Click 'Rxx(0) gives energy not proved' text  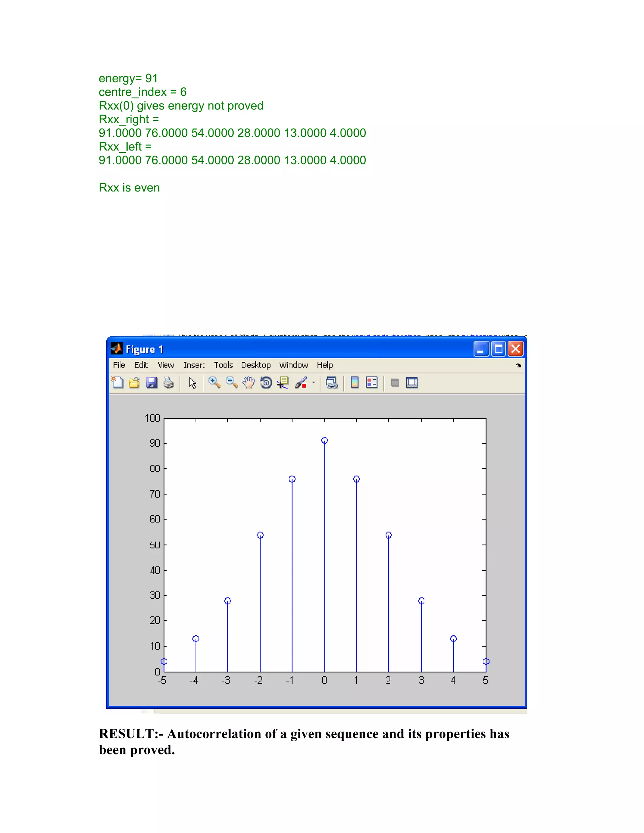[181, 106]
